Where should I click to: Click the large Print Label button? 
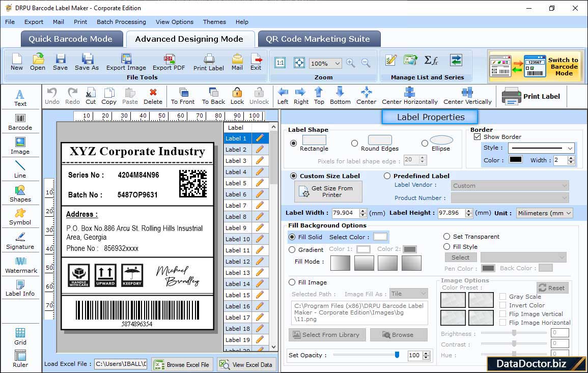pyautogui.click(x=531, y=96)
